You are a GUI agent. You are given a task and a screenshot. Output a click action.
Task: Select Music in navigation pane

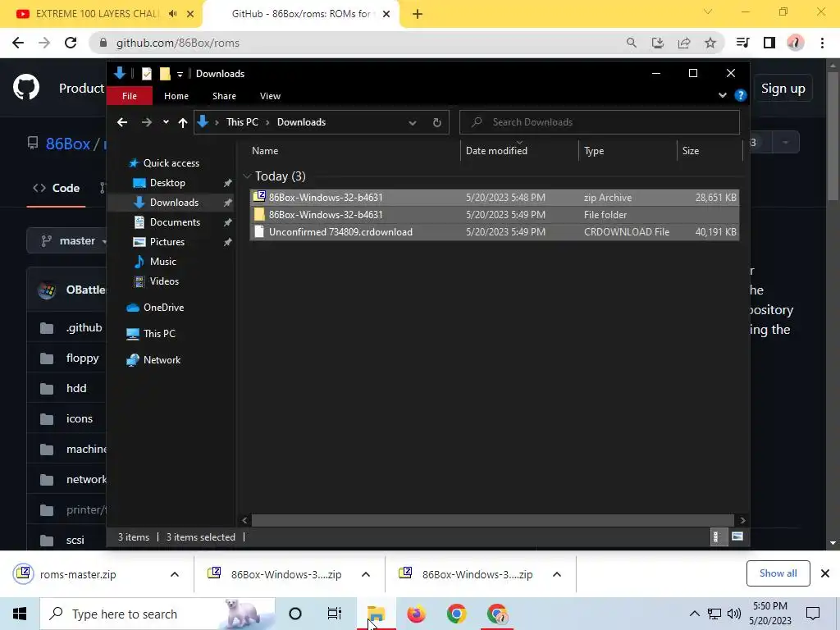(x=163, y=262)
